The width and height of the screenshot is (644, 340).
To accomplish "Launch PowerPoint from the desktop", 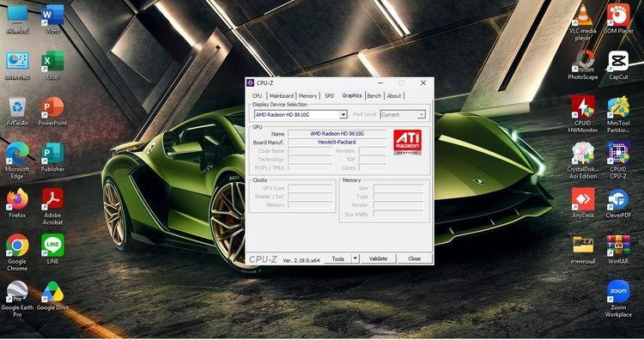I will click(x=52, y=112).
